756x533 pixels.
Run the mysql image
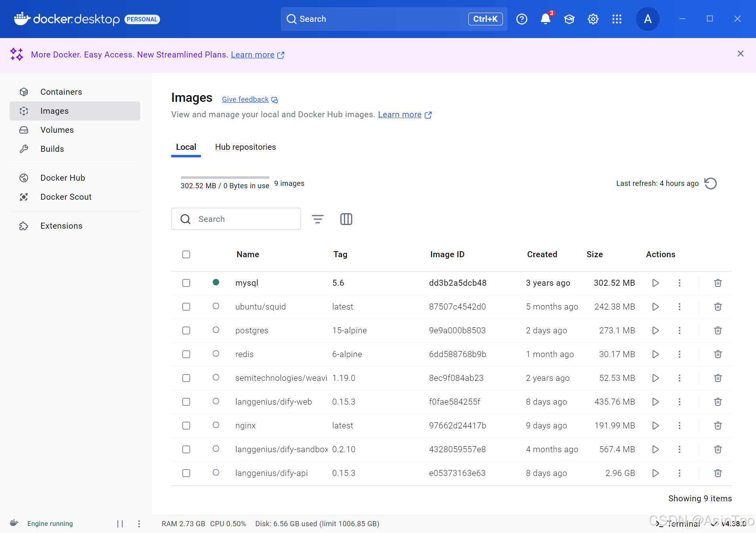[x=656, y=283]
